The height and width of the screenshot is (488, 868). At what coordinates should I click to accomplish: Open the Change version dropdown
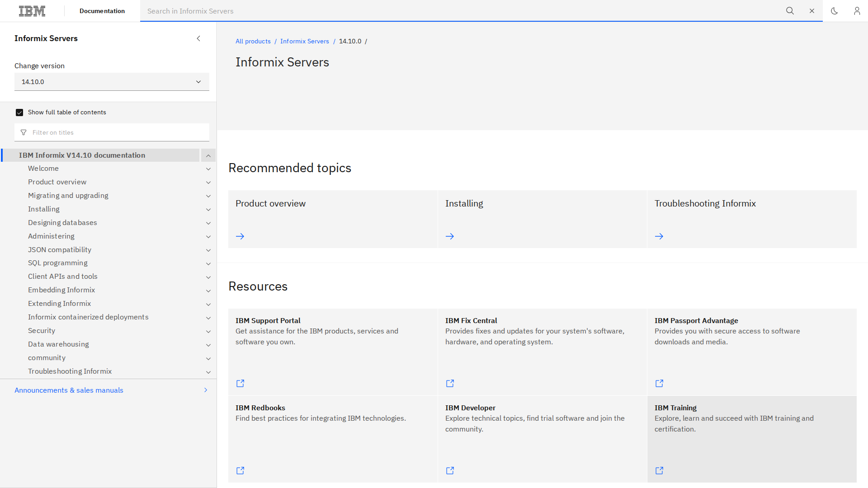112,82
